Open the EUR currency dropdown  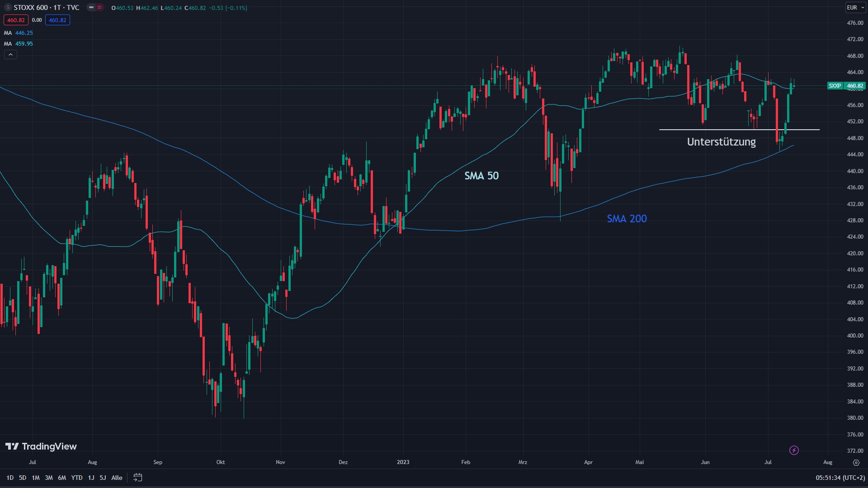click(855, 8)
